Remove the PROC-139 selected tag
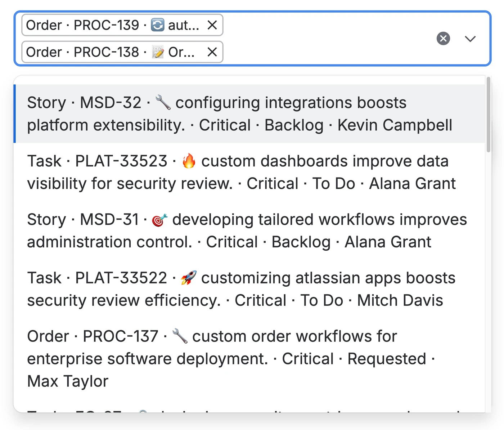This screenshot has width=504, height=430. [x=212, y=25]
